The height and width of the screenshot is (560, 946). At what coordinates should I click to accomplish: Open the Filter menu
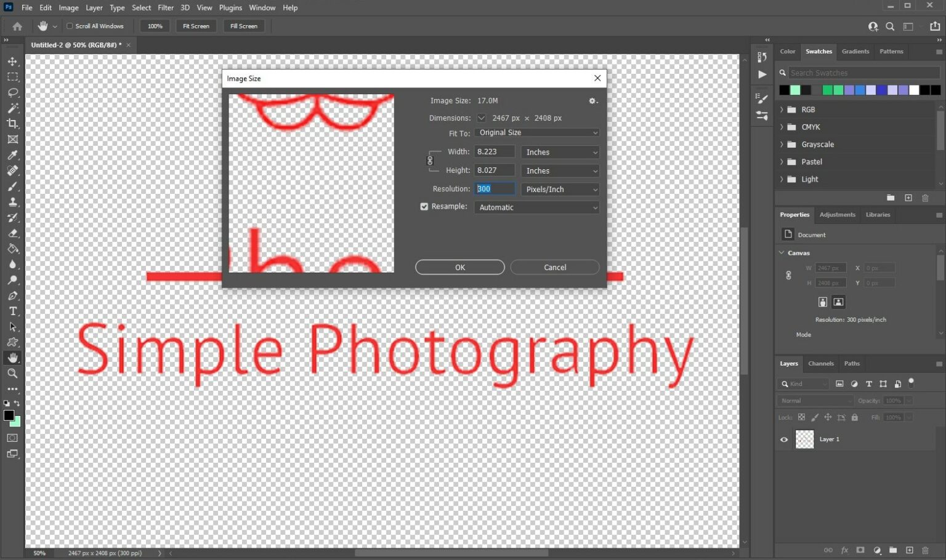tap(165, 7)
